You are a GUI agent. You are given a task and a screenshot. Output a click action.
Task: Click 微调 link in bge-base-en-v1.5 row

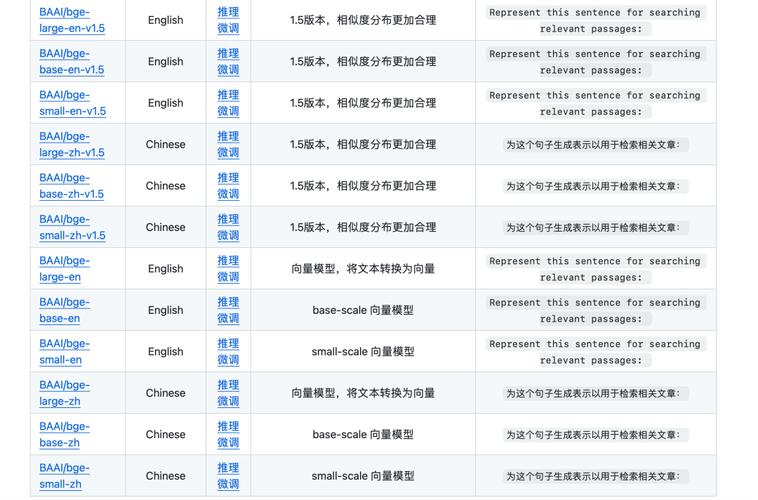pos(228,70)
